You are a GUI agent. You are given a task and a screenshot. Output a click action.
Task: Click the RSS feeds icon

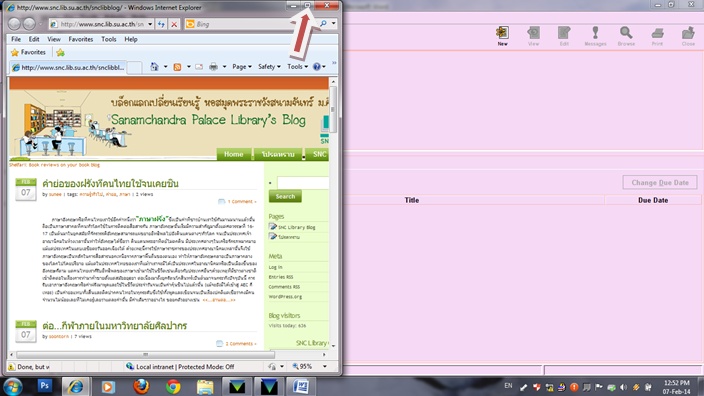pyautogui.click(x=177, y=67)
